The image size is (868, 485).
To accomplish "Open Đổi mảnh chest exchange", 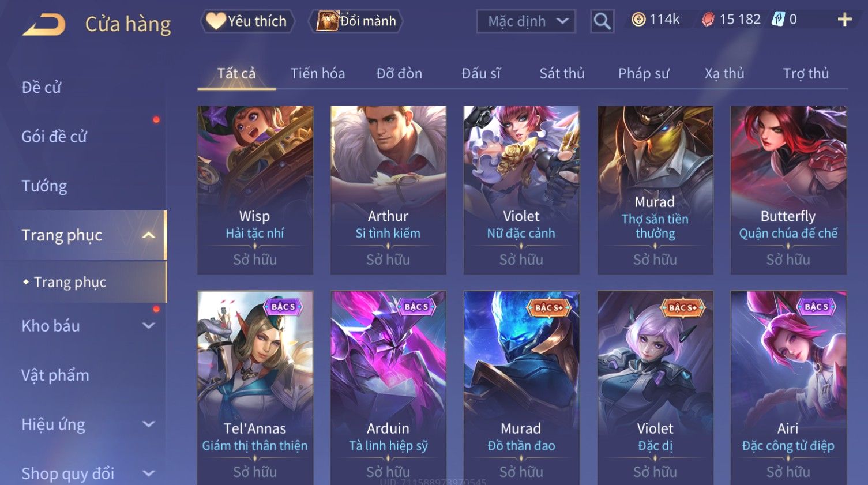I will point(355,21).
